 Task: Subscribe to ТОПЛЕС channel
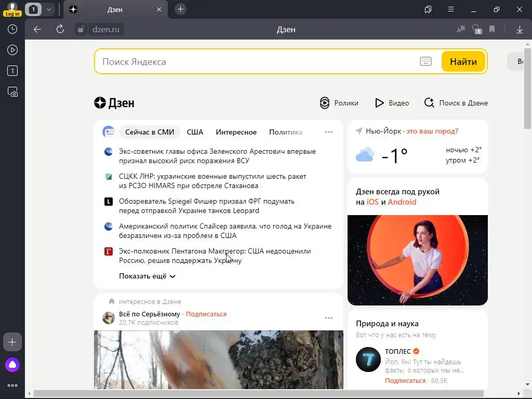coord(405,381)
